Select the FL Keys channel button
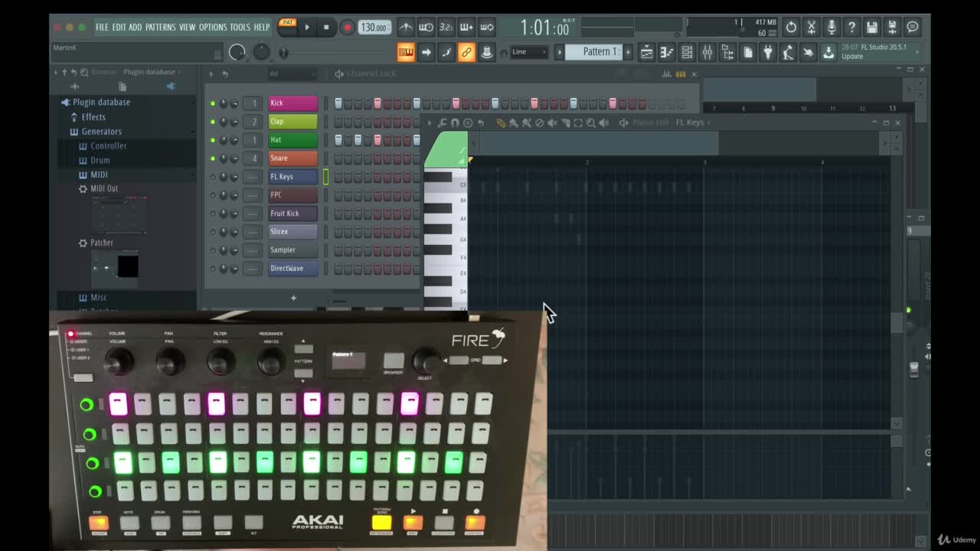 292,177
